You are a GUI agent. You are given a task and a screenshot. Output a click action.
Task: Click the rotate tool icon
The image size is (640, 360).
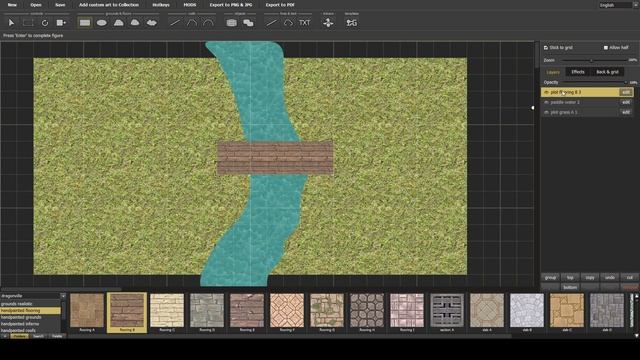pyautogui.click(x=45, y=23)
